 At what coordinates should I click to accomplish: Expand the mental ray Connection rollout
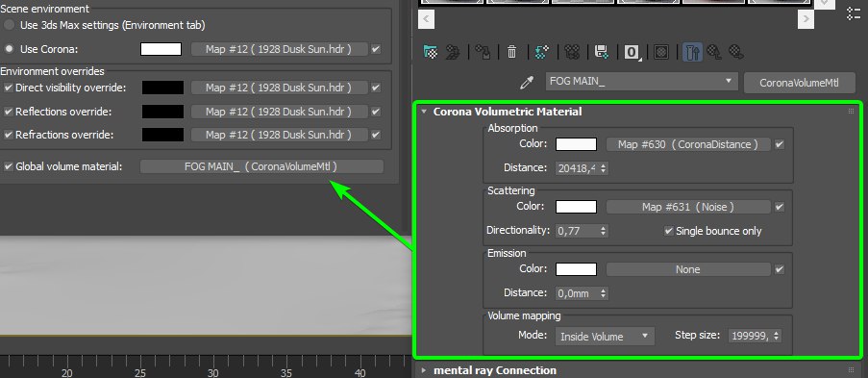click(424, 369)
